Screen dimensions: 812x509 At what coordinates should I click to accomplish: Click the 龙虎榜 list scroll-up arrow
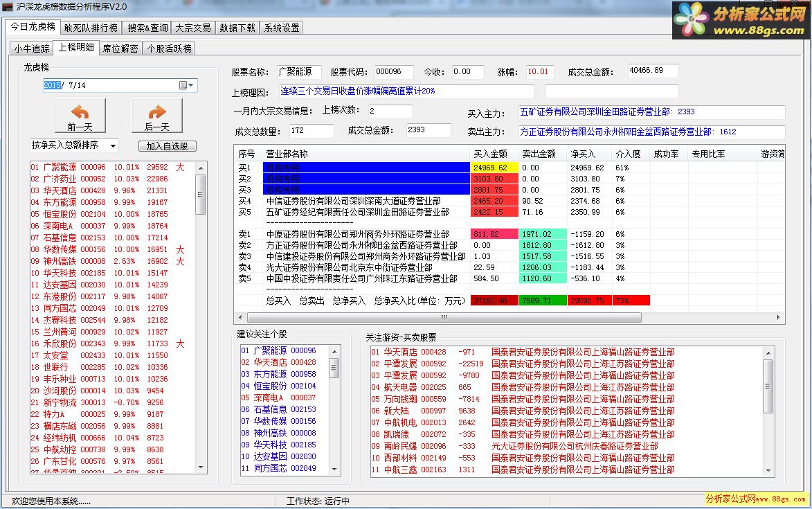tap(201, 168)
